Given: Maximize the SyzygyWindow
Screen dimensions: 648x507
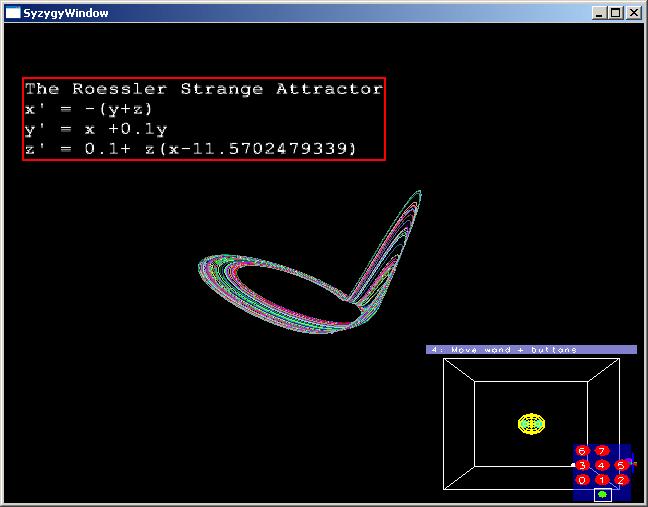Looking at the screenshot, I should point(616,13).
